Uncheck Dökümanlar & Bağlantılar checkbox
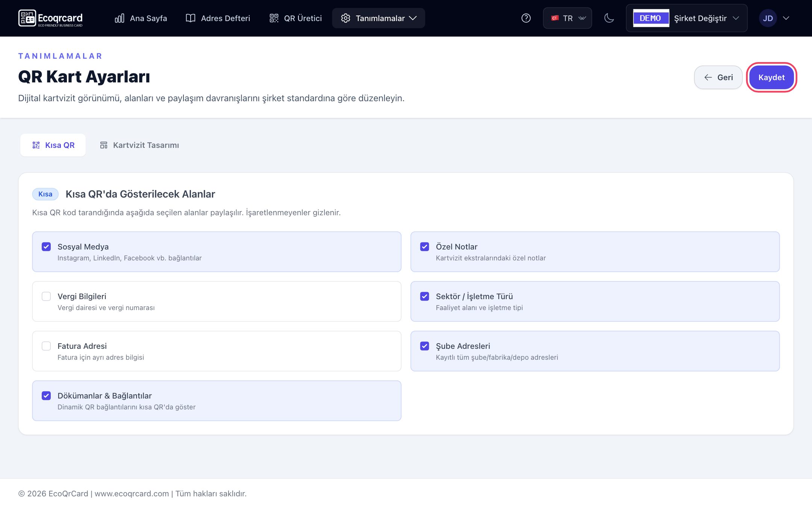Viewport: 812px width, 508px height. click(x=46, y=396)
